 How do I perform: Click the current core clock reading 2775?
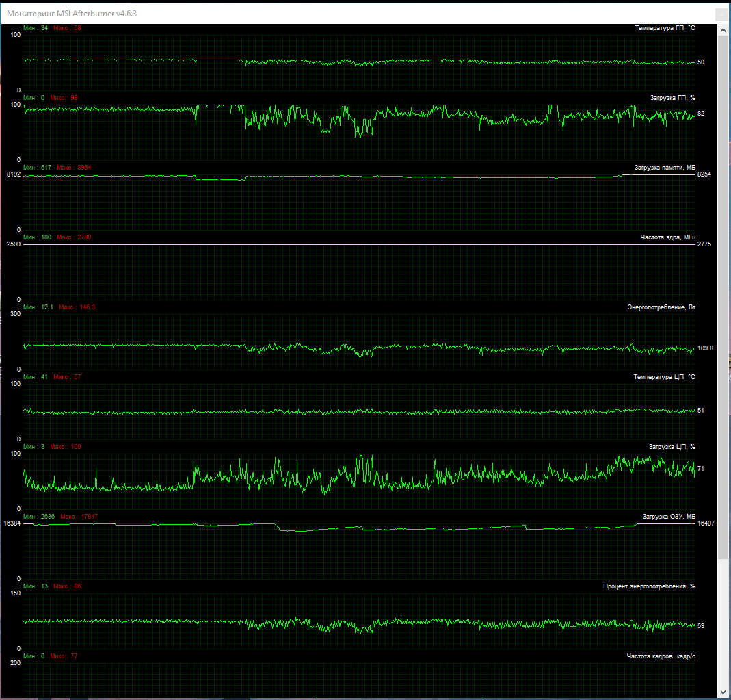[x=704, y=244]
